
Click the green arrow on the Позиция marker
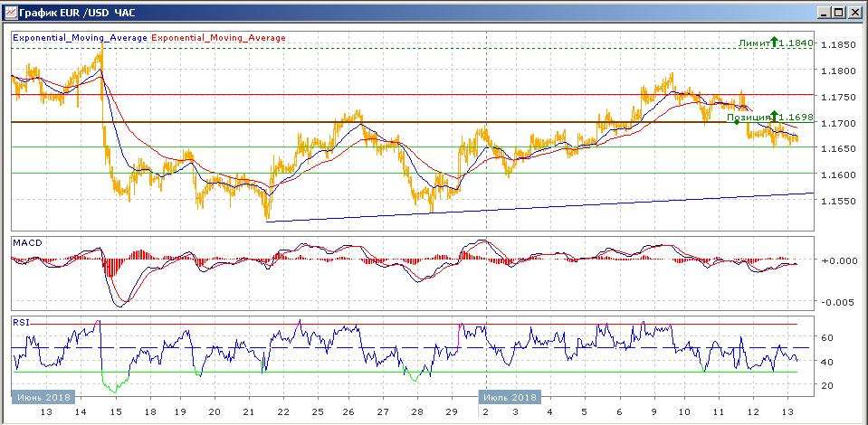tap(774, 116)
